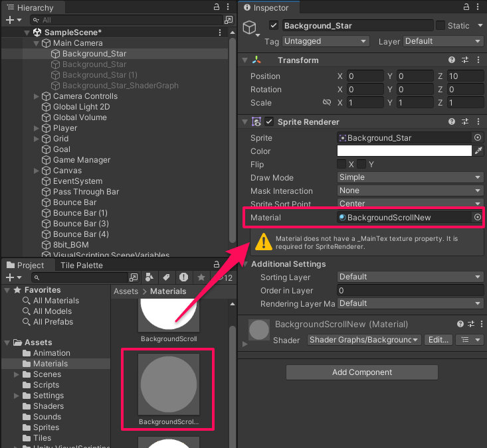Select the BackgroundScroll material thumbnail

pyautogui.click(x=169, y=315)
